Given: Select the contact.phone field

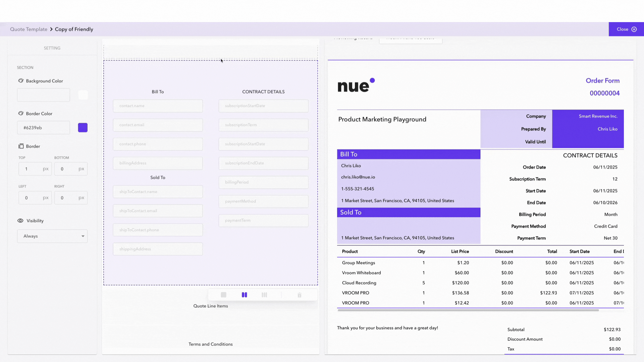Looking at the screenshot, I should (x=158, y=144).
